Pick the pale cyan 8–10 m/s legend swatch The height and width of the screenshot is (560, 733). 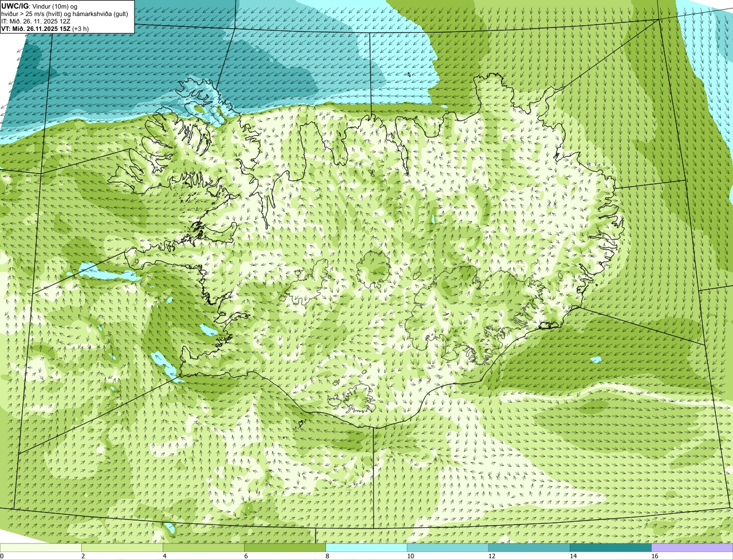pyautogui.click(x=366, y=547)
